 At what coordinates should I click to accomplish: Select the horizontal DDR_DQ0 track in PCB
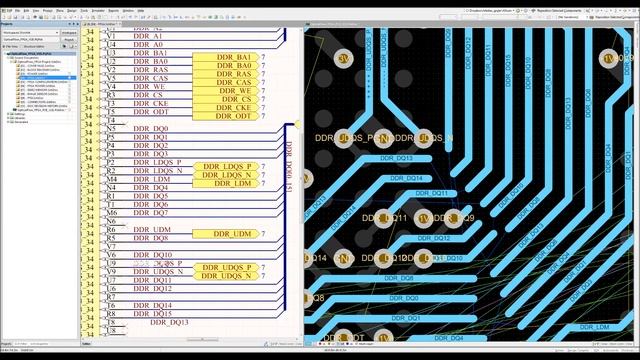pyautogui.click(x=404, y=298)
